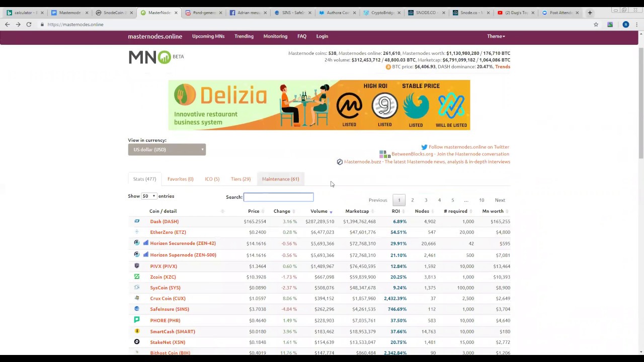
Task: Open the FAQ nav item
Action: coord(302,36)
